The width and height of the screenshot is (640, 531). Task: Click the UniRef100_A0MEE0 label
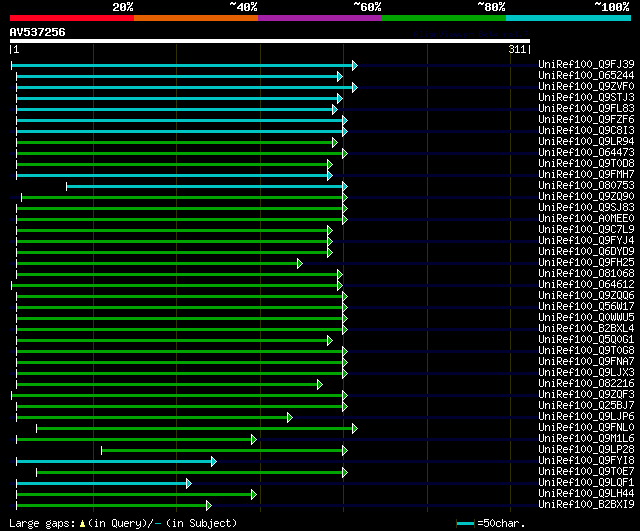pos(586,218)
